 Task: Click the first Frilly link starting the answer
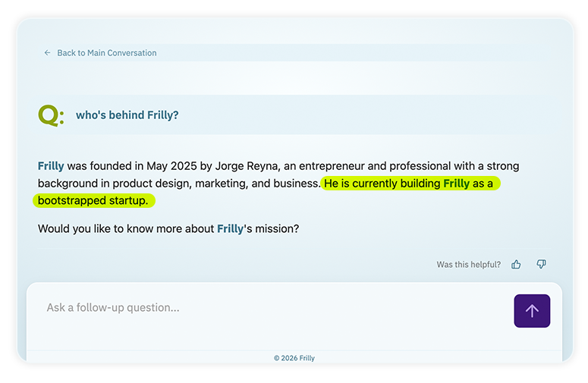coord(51,165)
